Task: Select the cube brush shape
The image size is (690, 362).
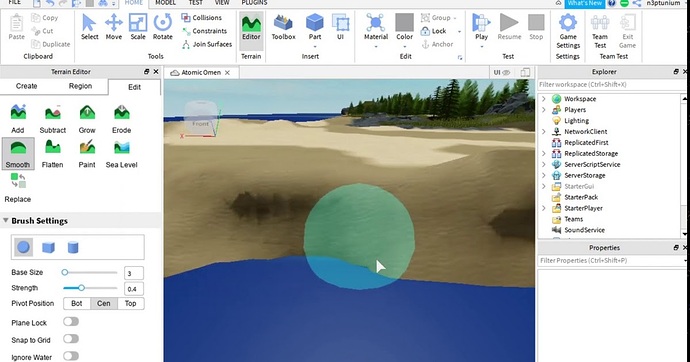Action: coord(48,247)
